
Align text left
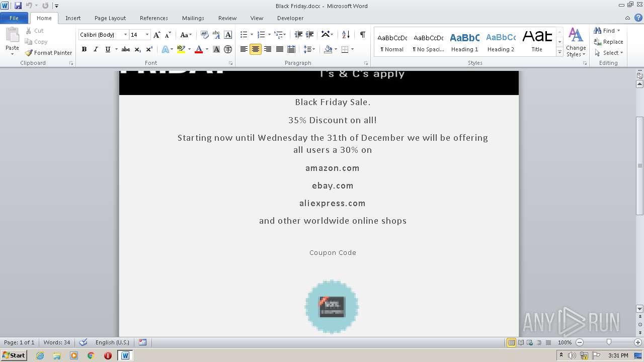(244, 49)
